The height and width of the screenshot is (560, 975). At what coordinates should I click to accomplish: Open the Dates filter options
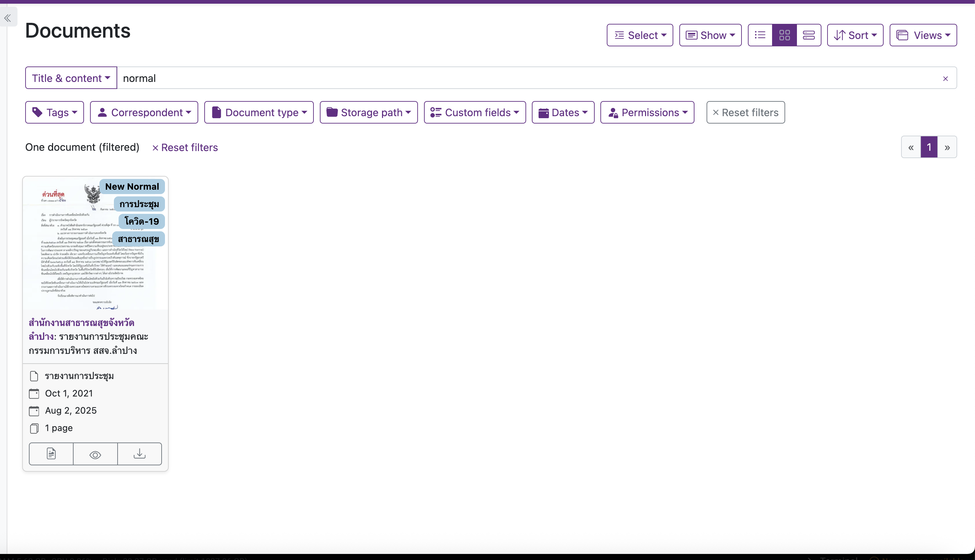pos(563,112)
